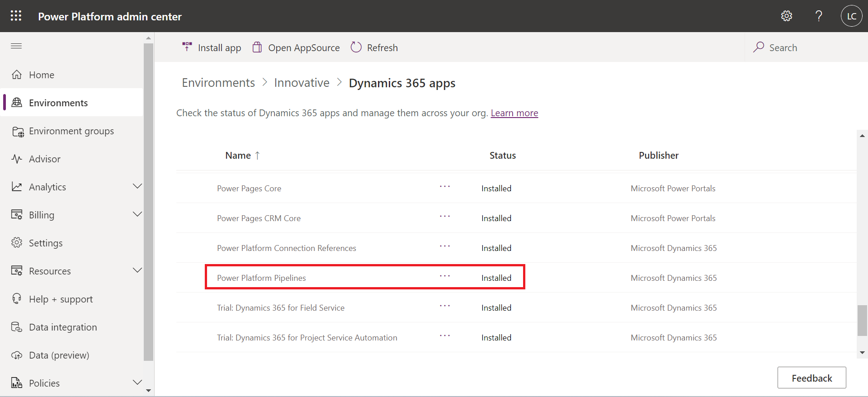Click the app list vertical scrollbar thumb

pyautogui.click(x=862, y=321)
